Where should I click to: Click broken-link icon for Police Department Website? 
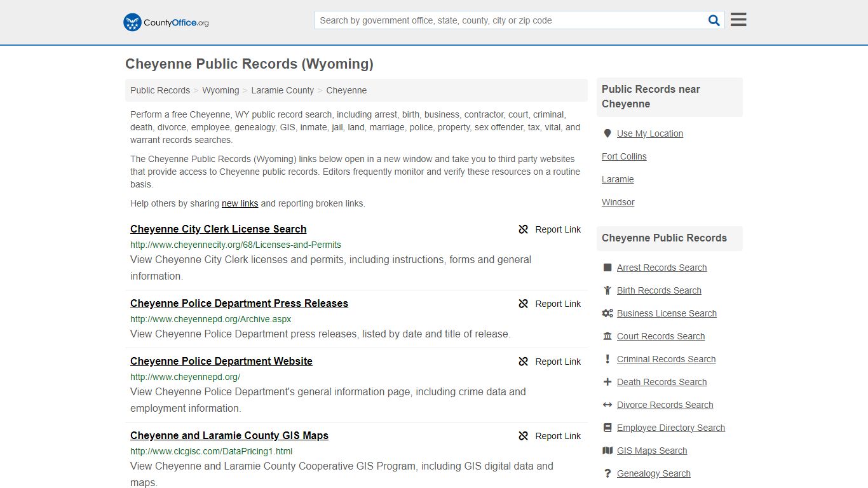524,362
